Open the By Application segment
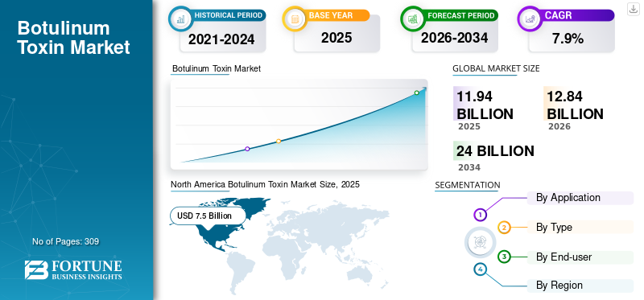This screenshot has height=300, width=644. [580, 198]
